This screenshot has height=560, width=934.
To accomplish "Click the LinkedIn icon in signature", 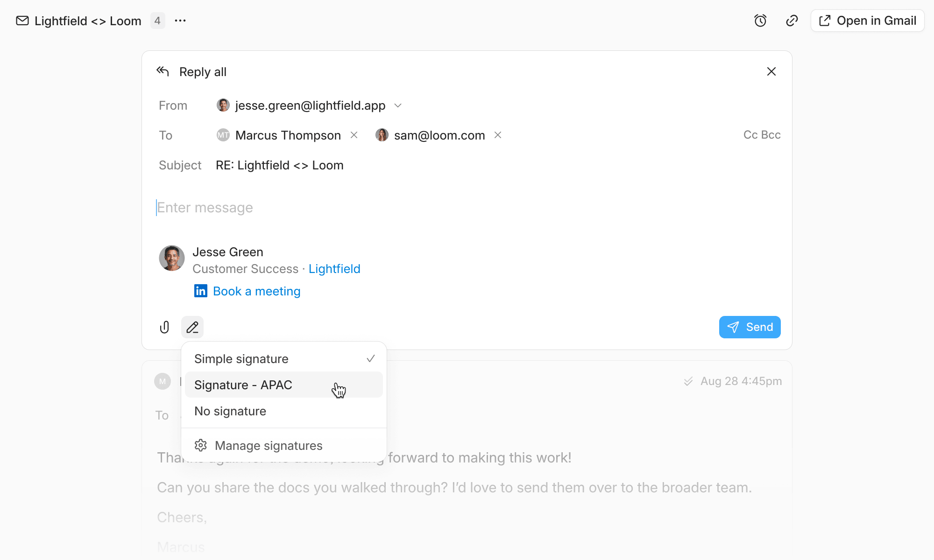I will pyautogui.click(x=201, y=291).
